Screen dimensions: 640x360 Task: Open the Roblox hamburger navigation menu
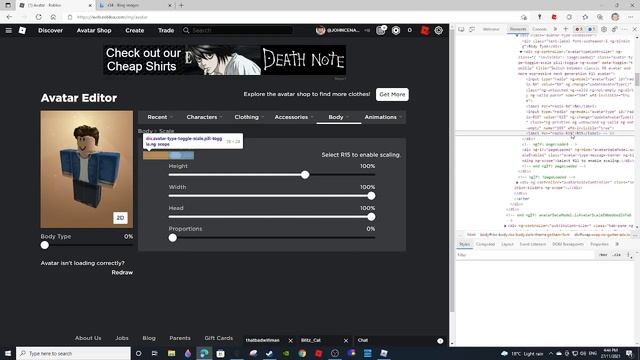(9, 30)
